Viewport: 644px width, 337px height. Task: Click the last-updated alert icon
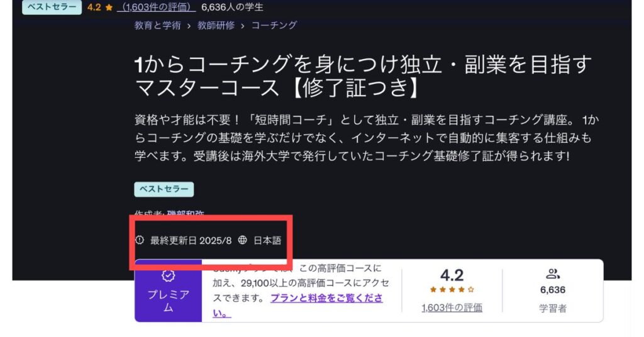(x=140, y=240)
